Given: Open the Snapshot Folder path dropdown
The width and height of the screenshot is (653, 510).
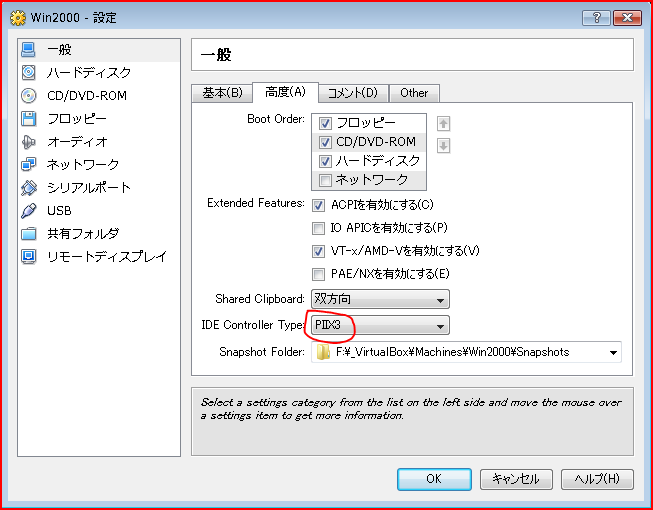Looking at the screenshot, I should pos(466,352).
